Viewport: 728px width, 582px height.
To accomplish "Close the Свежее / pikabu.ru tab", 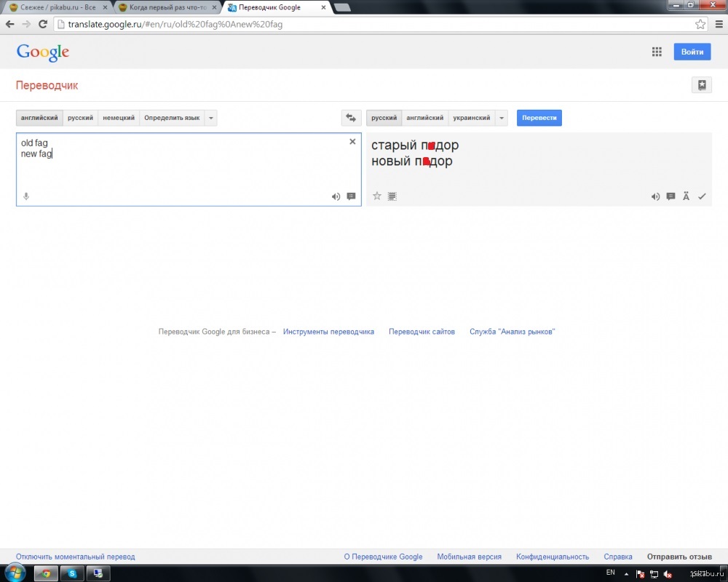I will click(x=105, y=7).
